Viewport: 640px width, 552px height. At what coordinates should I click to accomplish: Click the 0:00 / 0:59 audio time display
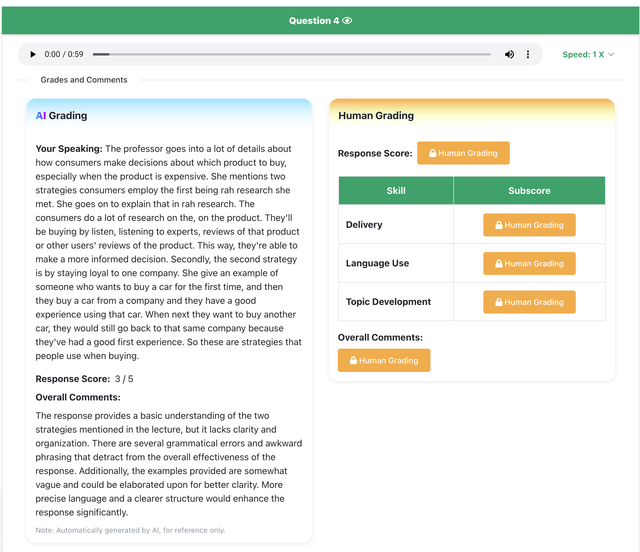coord(66,54)
